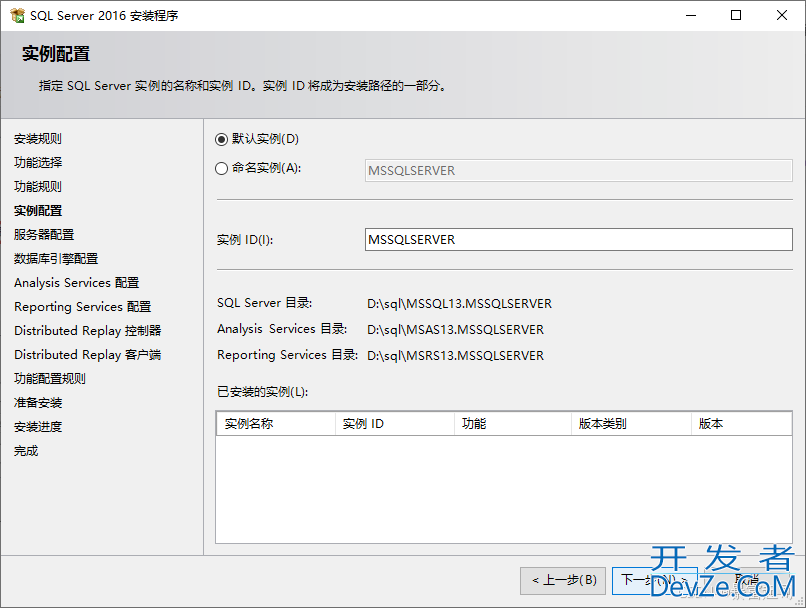
Task: Click the 版本类别 column header
Action: pyautogui.click(x=631, y=423)
